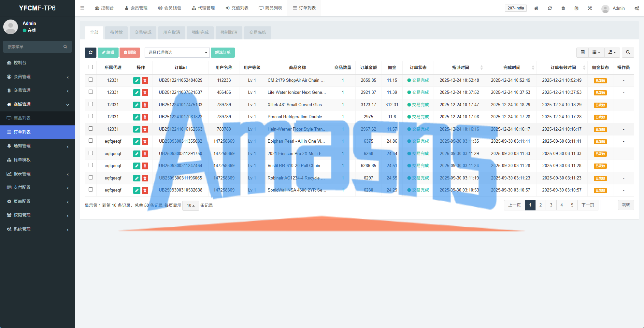Click the trash icon in top bar
The height and width of the screenshot is (328, 644).
(x=563, y=8)
